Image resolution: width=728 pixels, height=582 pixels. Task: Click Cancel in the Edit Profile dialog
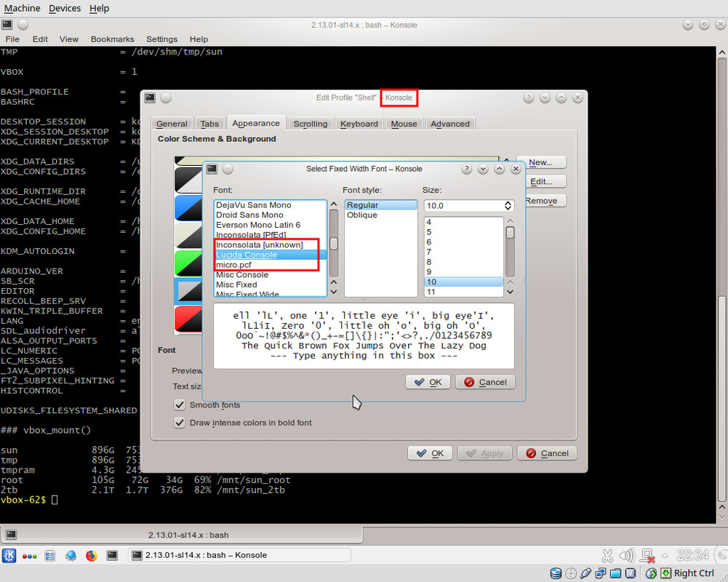point(547,453)
